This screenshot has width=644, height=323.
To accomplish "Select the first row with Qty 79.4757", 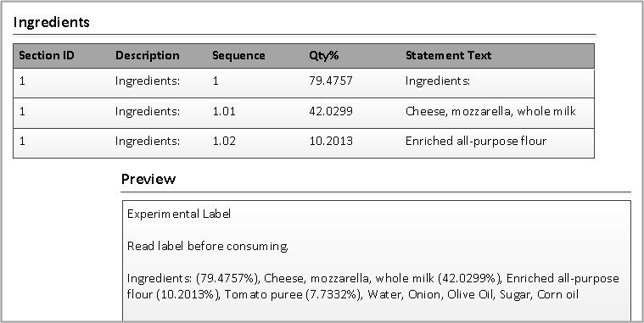I will point(304,83).
